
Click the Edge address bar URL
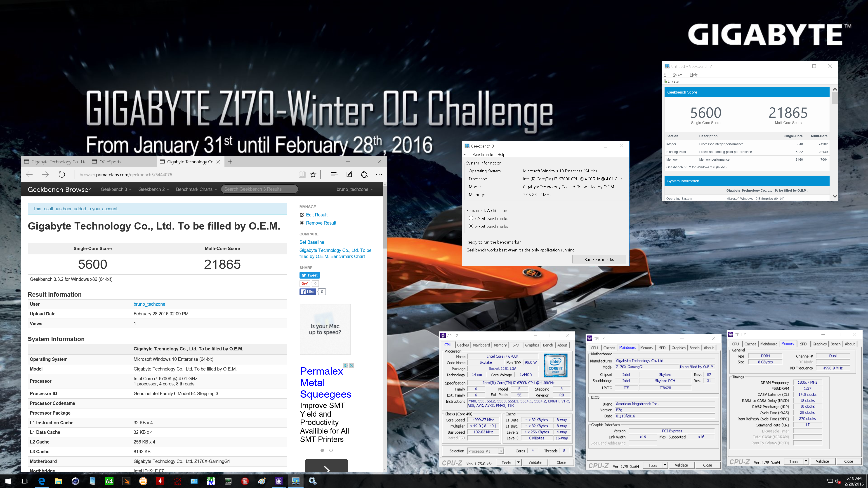tap(126, 174)
